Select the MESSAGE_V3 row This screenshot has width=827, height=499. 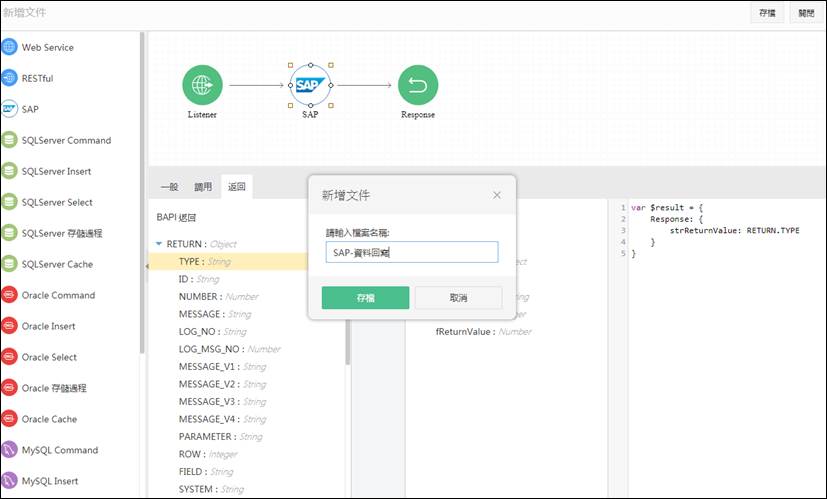click(222, 401)
